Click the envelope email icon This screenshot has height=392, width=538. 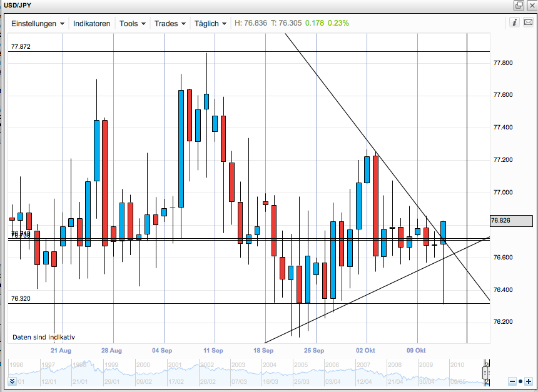tap(527, 23)
